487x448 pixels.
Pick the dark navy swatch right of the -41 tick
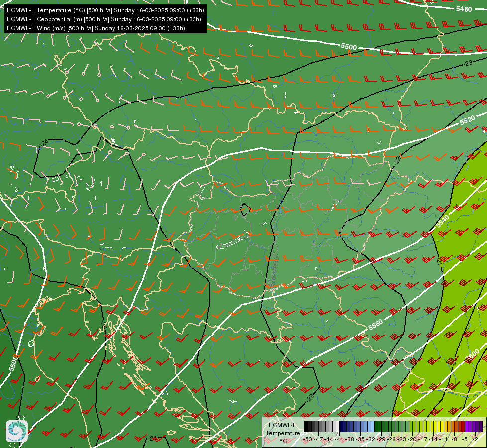click(341, 426)
